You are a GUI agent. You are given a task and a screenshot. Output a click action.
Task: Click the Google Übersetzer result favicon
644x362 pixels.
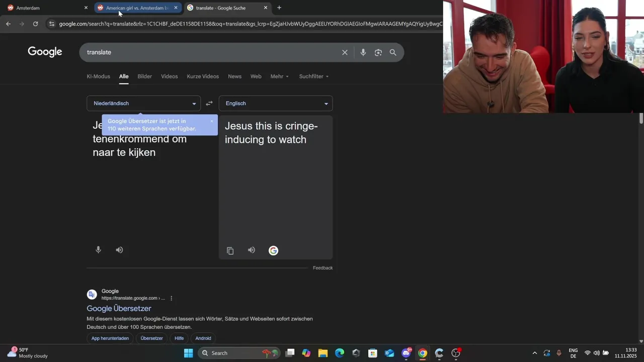[92, 295]
